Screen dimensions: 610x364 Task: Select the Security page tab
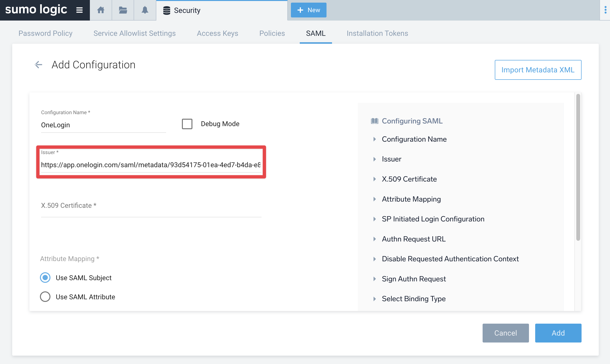pyautogui.click(x=222, y=10)
